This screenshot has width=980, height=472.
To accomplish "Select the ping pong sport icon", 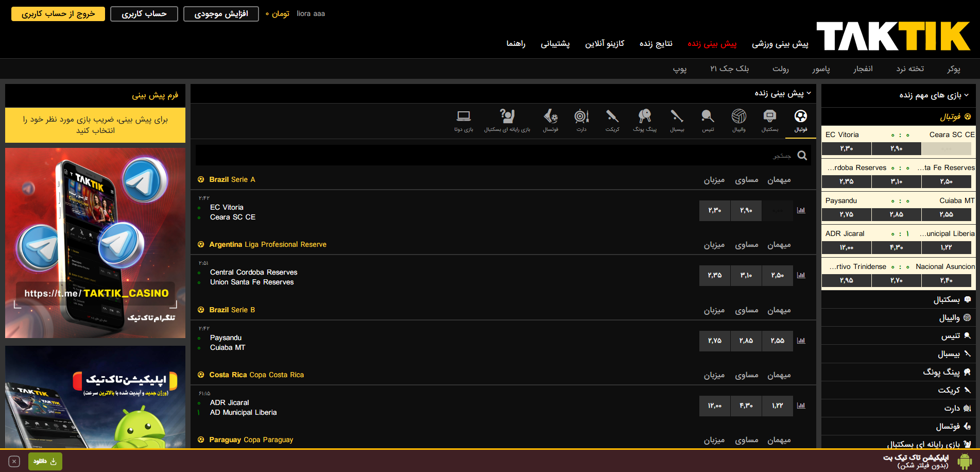I will click(x=644, y=116).
